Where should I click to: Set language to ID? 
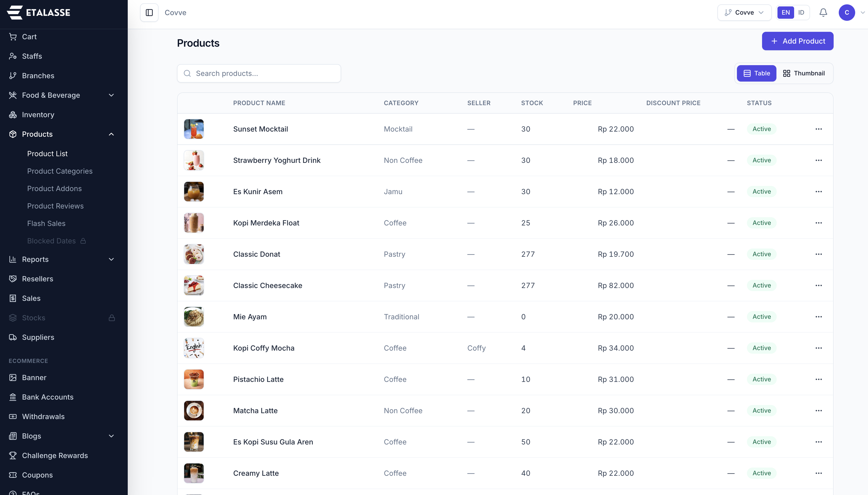[x=801, y=13]
